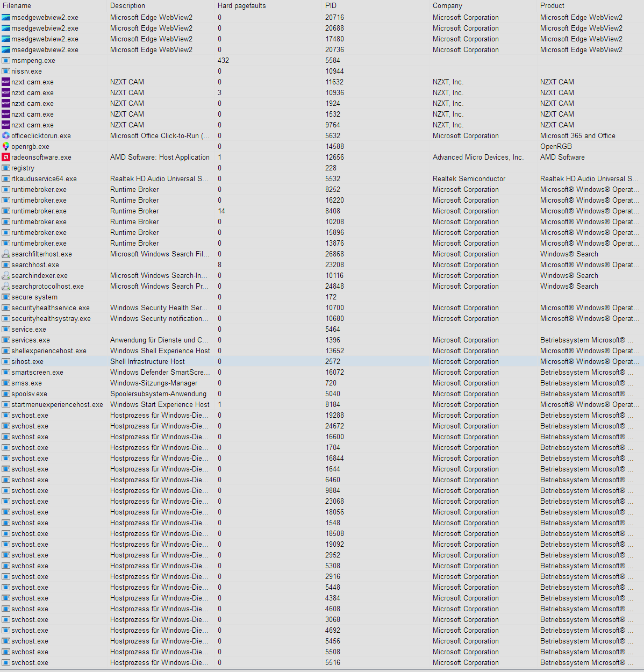Select the msmpeng.exe filename

click(33, 60)
